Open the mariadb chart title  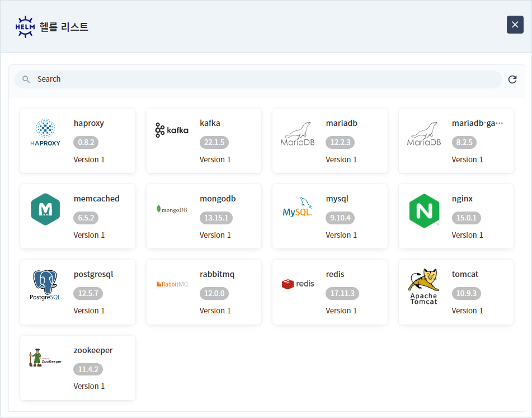(x=342, y=123)
